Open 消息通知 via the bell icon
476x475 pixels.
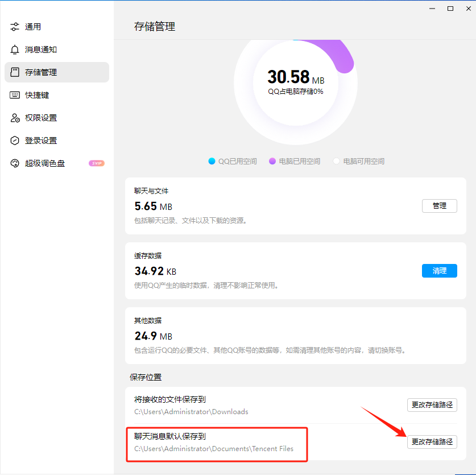pyautogui.click(x=15, y=49)
